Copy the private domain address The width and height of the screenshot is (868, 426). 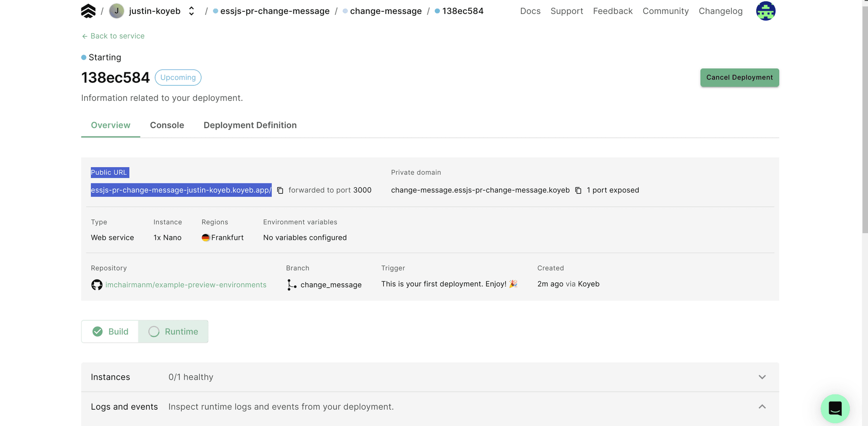click(578, 191)
